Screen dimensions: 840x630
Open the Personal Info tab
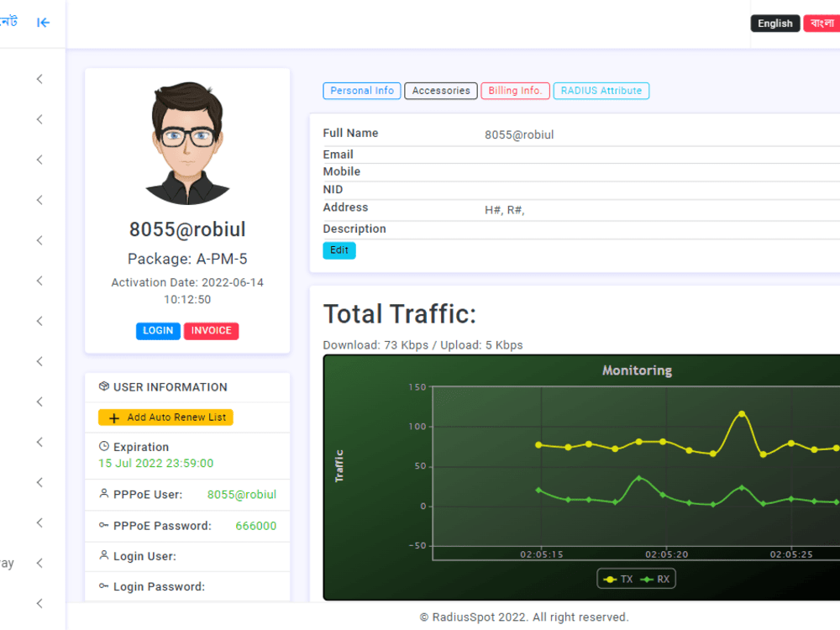(x=361, y=91)
